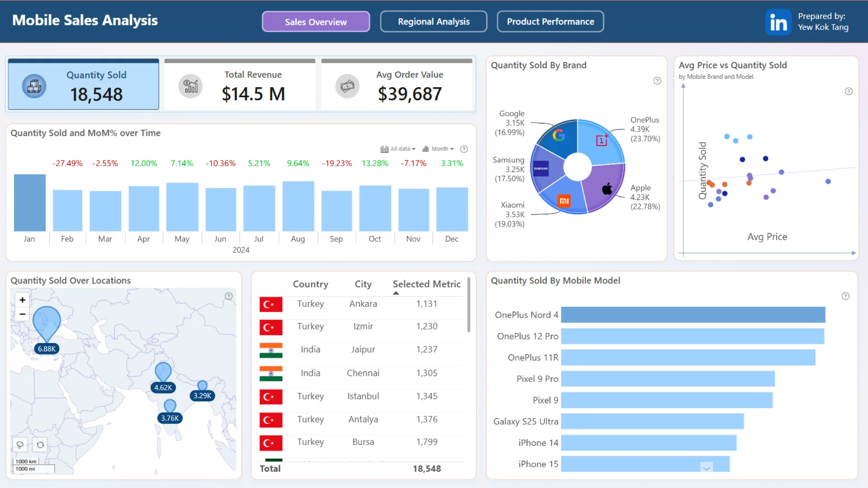868x488 pixels.
Task: Click help icon on scatter chart
Action: (x=849, y=91)
